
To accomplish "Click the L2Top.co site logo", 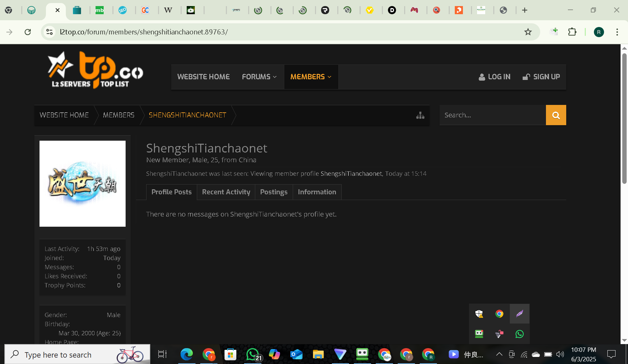I will tap(95, 70).
